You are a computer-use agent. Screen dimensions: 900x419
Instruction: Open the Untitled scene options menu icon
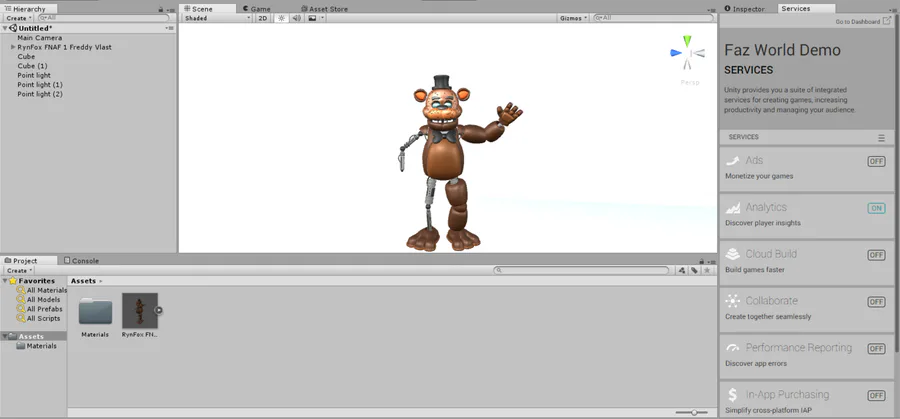[170, 28]
